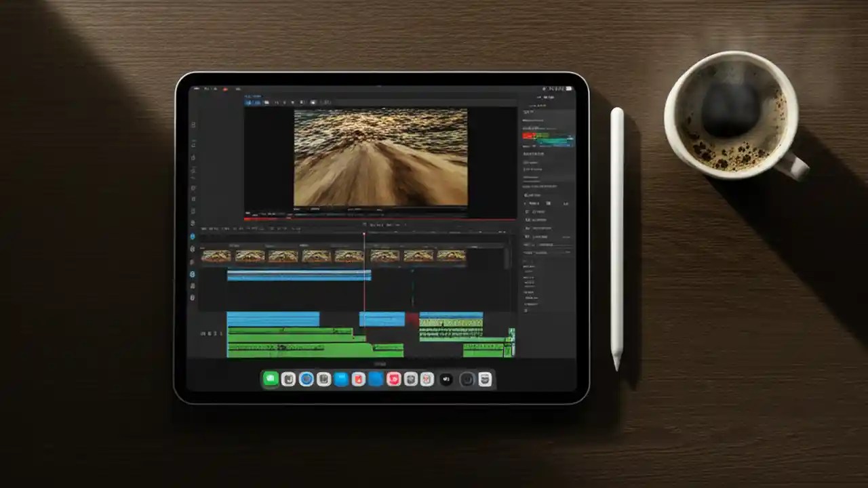Screen dimensions: 868x488
Task: Click the Export button at the top right
Action: [567, 88]
